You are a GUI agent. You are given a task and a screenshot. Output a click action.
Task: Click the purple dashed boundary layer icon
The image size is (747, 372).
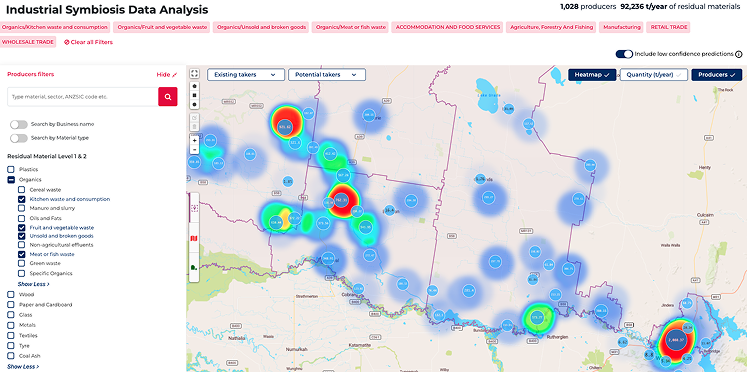[194, 208]
